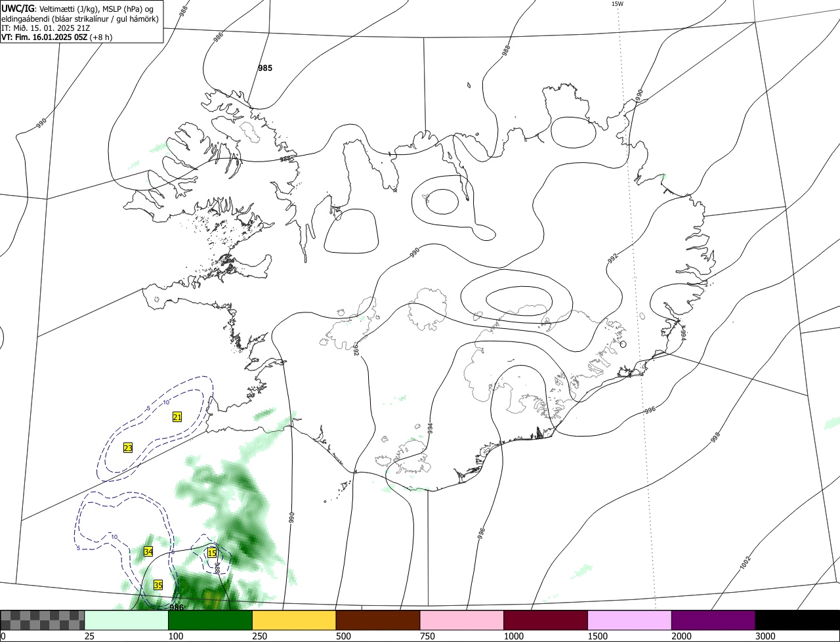Select the pink 750–1000 legend swatch
This screenshot has width=840, height=642.
tap(462, 620)
